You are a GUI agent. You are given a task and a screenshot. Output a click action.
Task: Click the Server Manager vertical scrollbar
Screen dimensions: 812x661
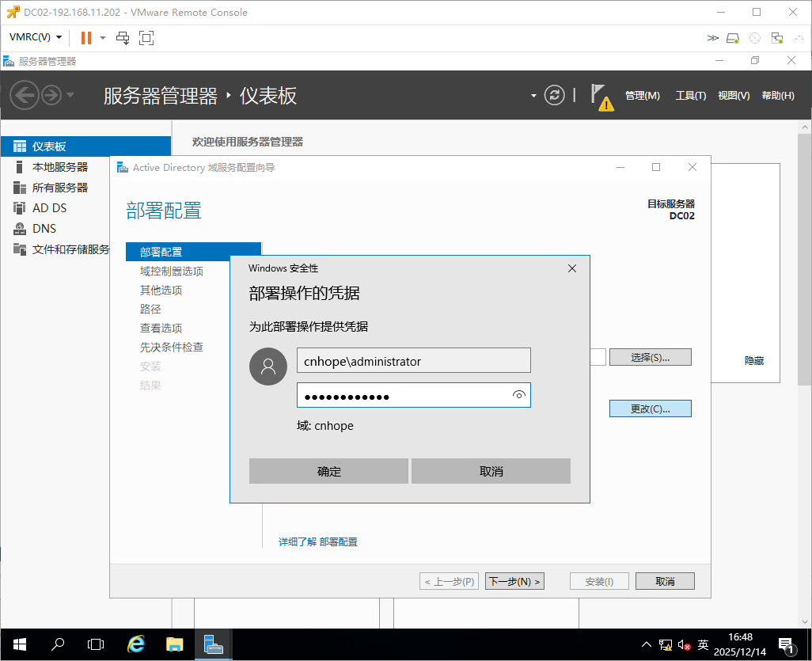pos(805,260)
